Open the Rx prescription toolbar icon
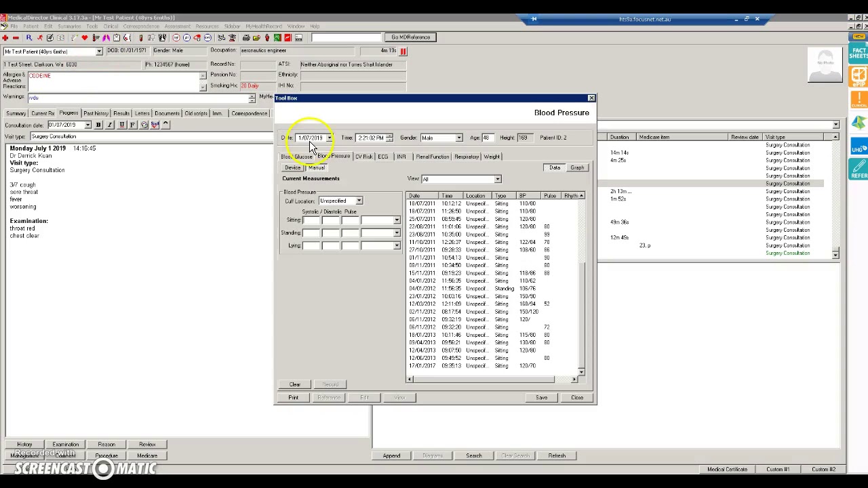This screenshot has height=488, width=868. coord(29,37)
